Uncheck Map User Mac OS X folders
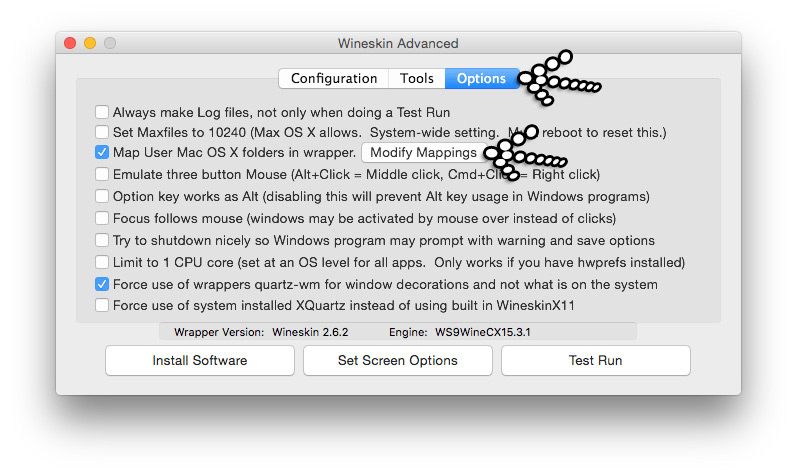This screenshot has width=797, height=475. (x=102, y=152)
